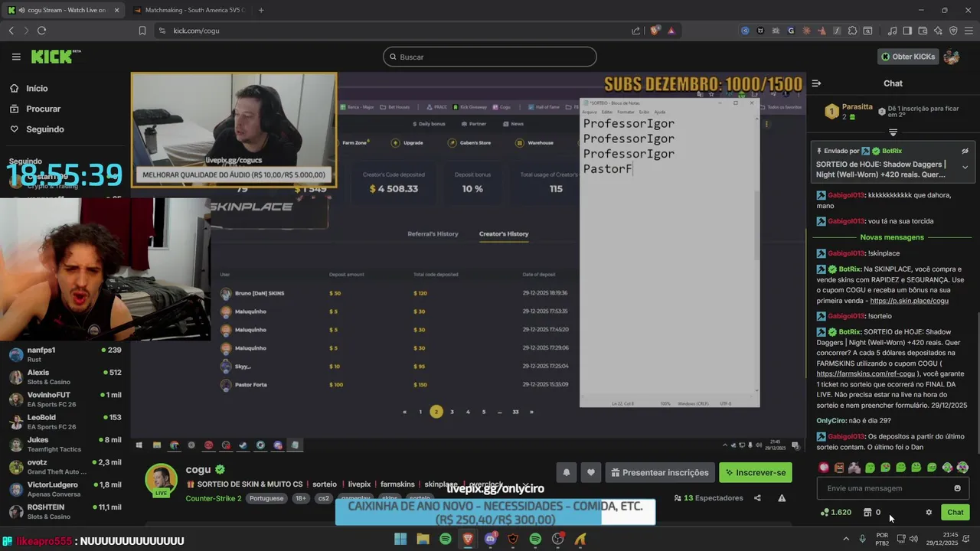The height and width of the screenshot is (551, 980).
Task: Open the browser main menu
Action: pos(969,31)
